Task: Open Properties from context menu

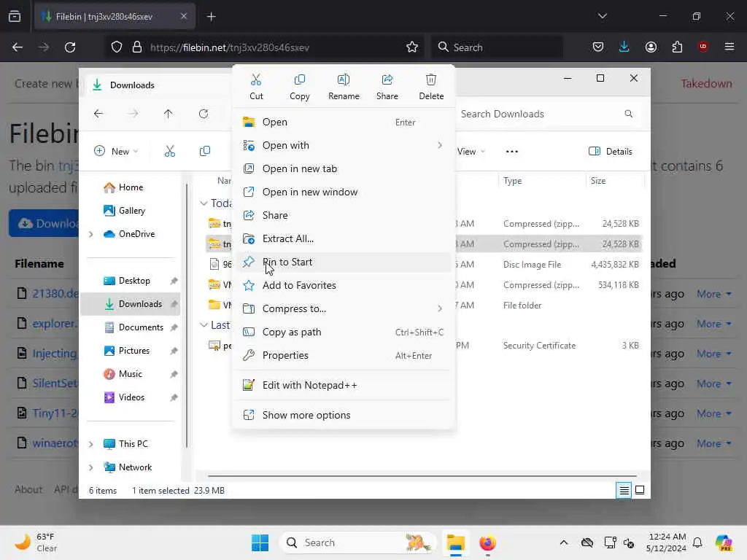Action: pos(344,355)
